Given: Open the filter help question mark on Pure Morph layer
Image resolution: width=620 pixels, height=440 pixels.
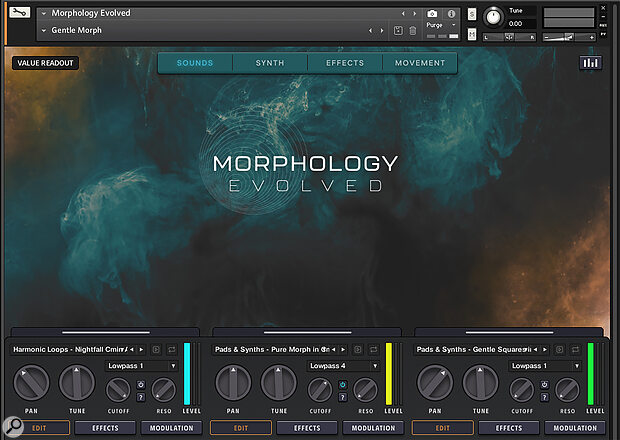Looking at the screenshot, I should pyautogui.click(x=342, y=397).
